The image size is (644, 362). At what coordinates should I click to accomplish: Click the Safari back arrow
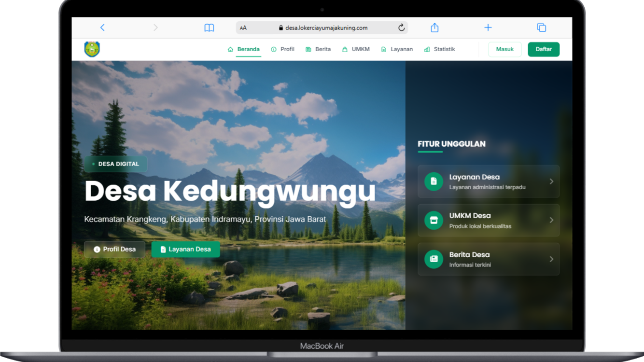pos(102,28)
